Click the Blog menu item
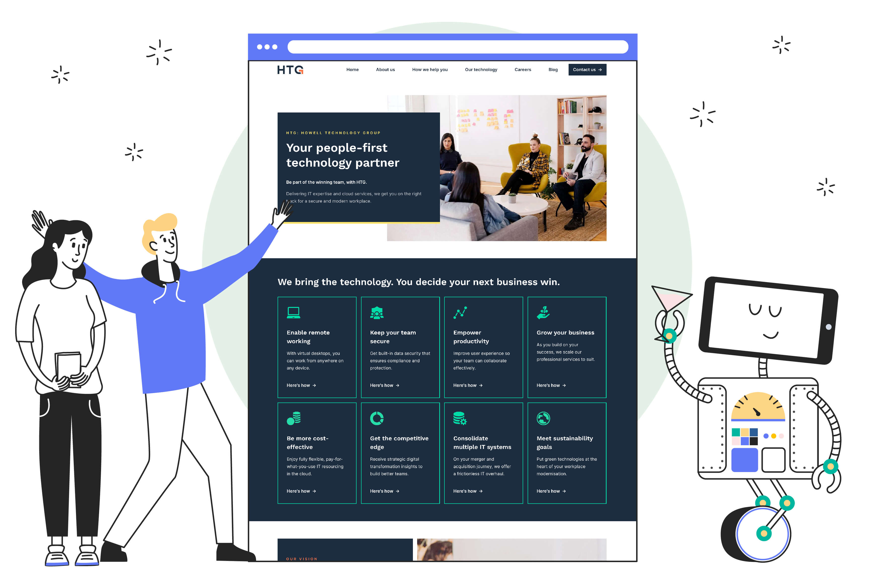873x588 pixels. coord(553,70)
